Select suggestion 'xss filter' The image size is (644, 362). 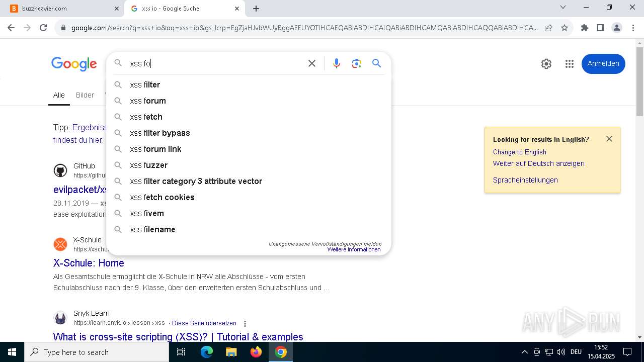click(x=249, y=84)
